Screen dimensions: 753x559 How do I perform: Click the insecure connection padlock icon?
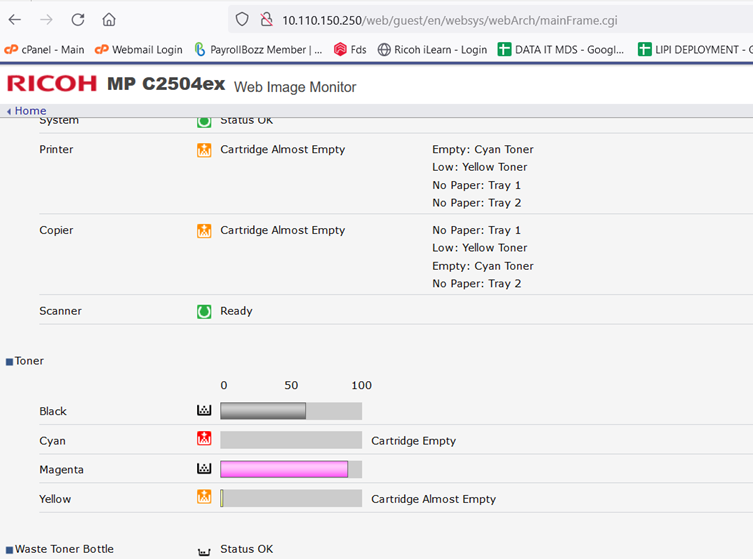267,20
